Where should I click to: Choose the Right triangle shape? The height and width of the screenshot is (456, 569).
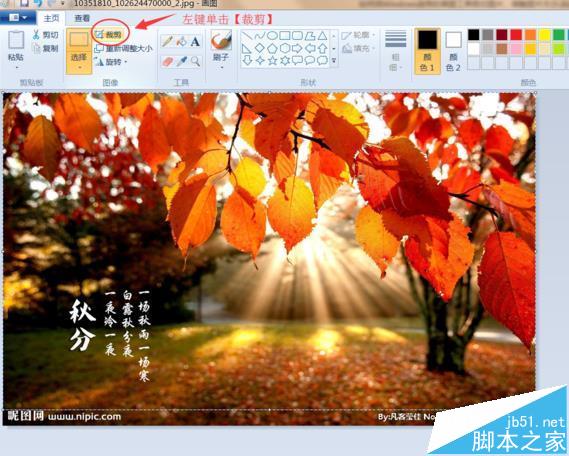[x=247, y=48]
